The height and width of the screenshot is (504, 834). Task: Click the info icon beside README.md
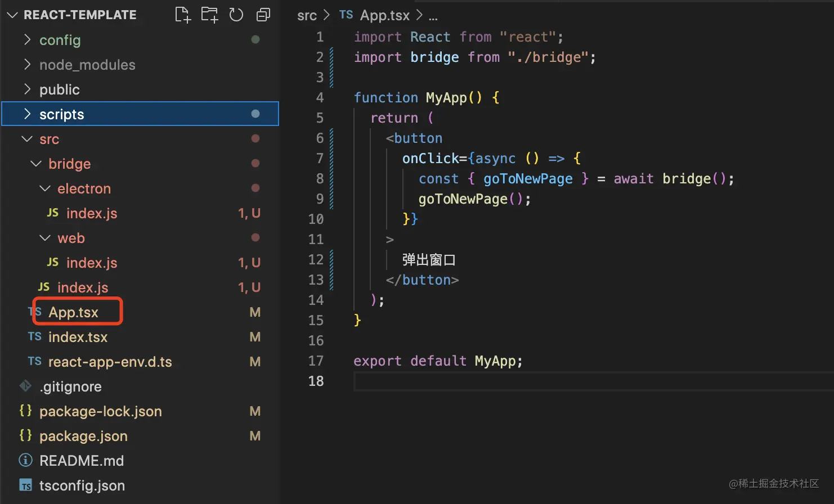point(26,461)
